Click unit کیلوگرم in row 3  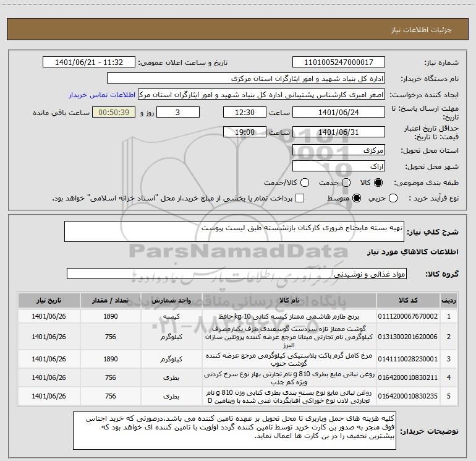(171, 359)
